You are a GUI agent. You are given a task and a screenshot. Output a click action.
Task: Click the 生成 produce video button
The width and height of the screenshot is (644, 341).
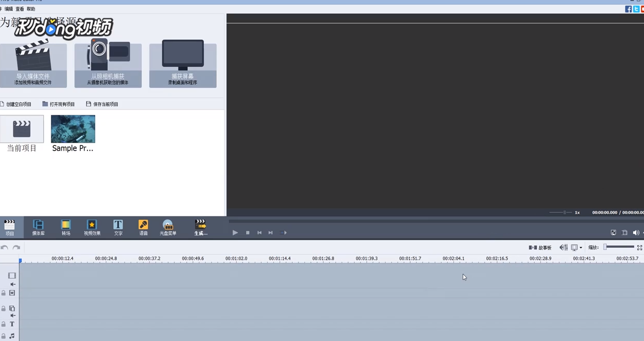point(201,227)
